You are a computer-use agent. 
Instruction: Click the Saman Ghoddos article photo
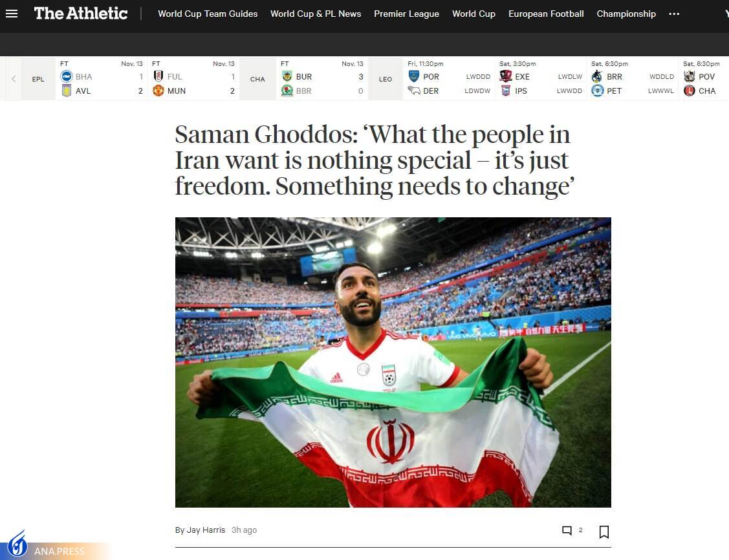tap(393, 362)
